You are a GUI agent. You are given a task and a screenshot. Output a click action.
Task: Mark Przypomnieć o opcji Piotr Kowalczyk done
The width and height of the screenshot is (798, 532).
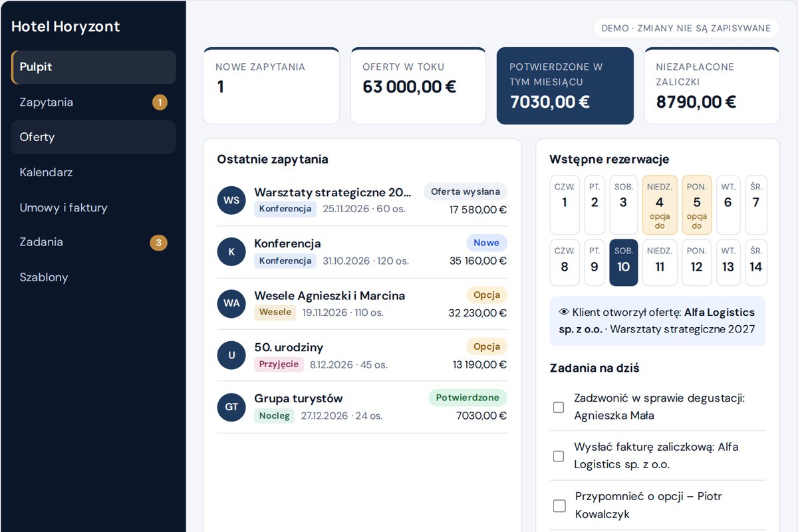559,505
